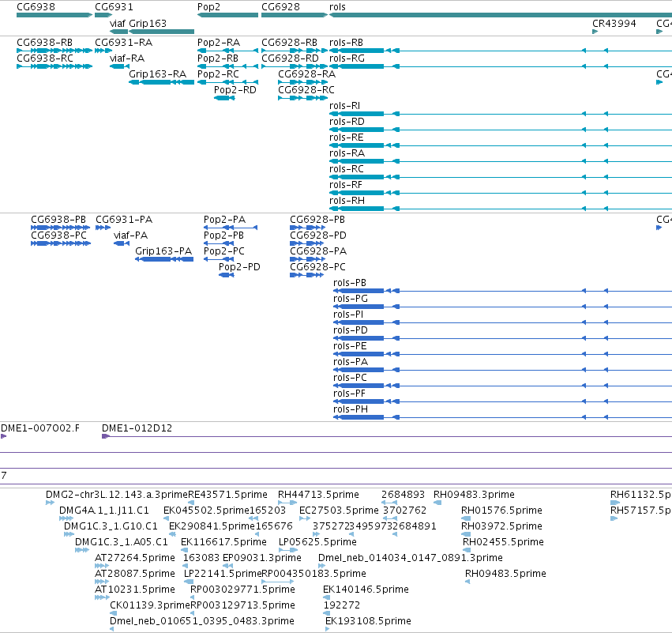Open the rols-PA protein label
This screenshot has height=633, width=672.
pyautogui.click(x=350, y=362)
